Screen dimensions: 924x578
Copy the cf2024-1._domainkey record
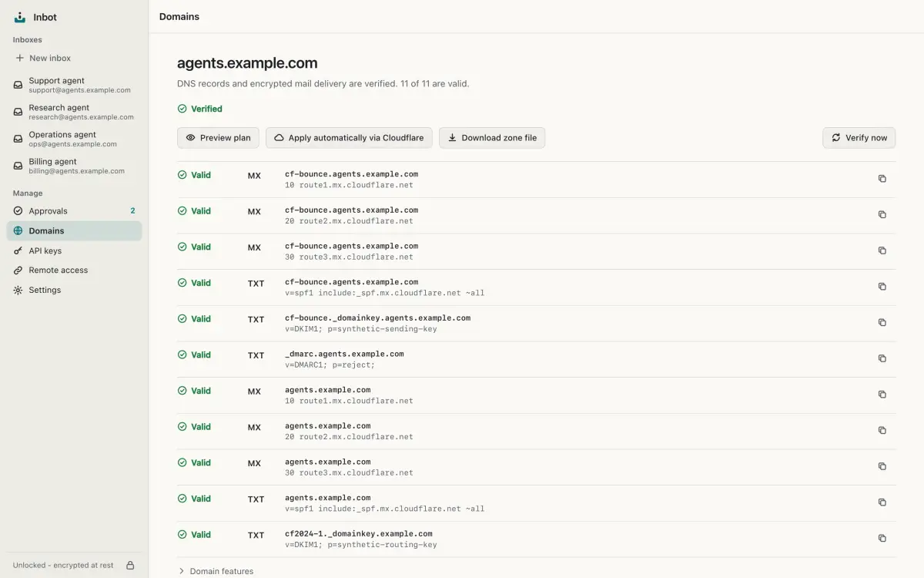882,539
